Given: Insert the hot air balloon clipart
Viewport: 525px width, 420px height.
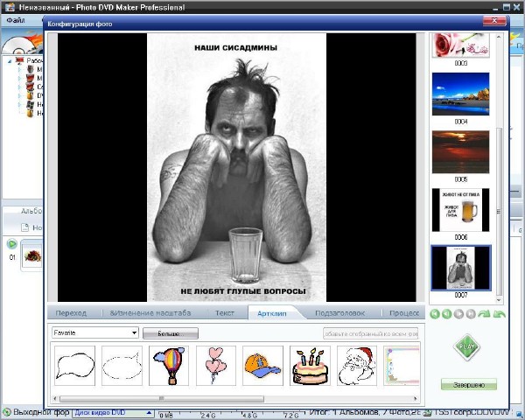Looking at the screenshot, I should [169, 365].
